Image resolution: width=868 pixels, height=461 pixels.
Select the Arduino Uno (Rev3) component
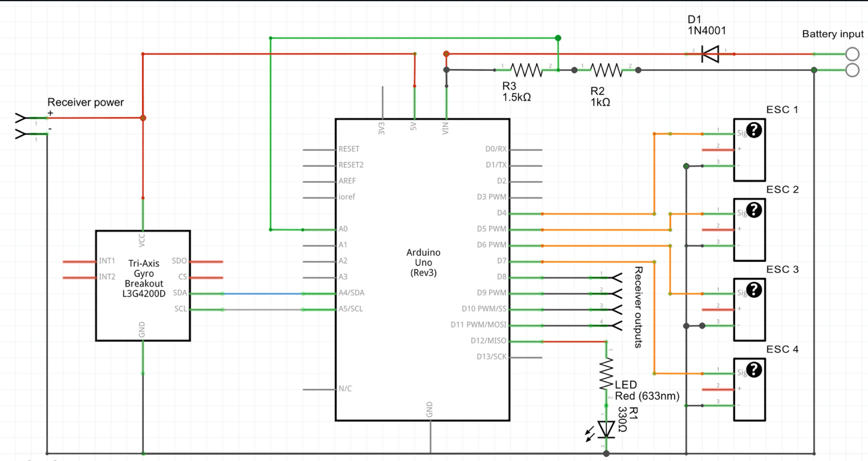tap(423, 270)
